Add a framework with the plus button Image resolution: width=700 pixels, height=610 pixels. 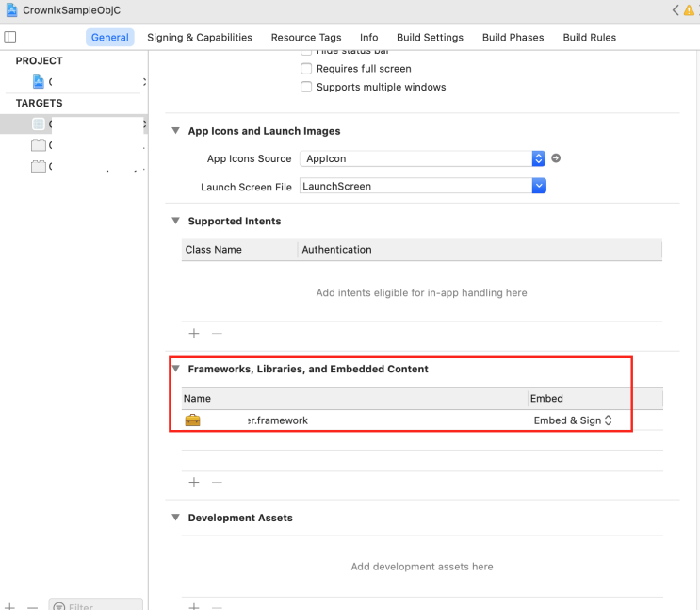pyautogui.click(x=194, y=482)
